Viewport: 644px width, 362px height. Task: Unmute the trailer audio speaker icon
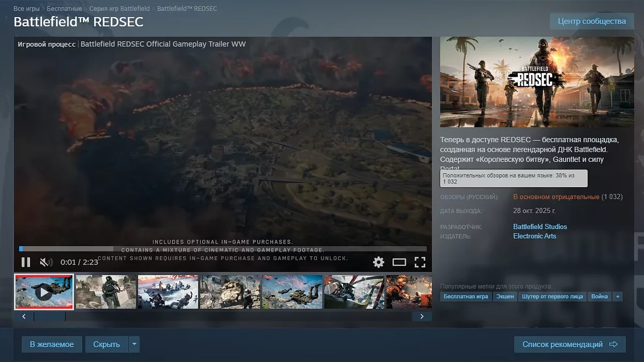46,262
